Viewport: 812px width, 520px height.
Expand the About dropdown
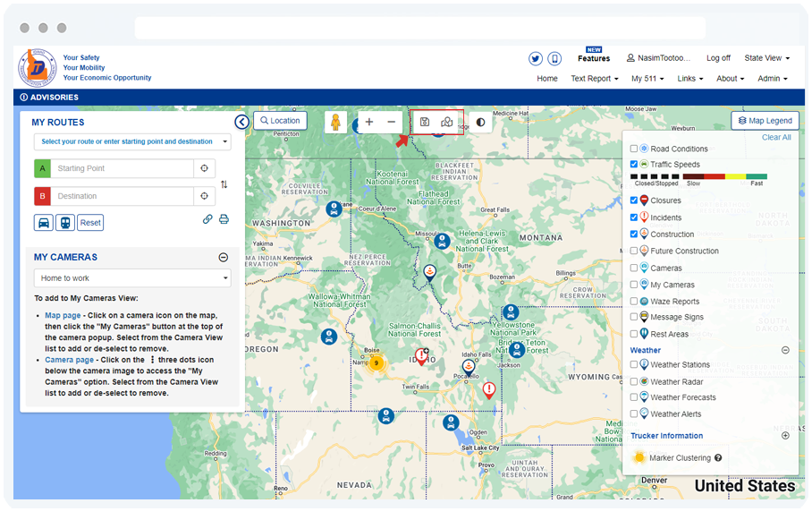731,78
